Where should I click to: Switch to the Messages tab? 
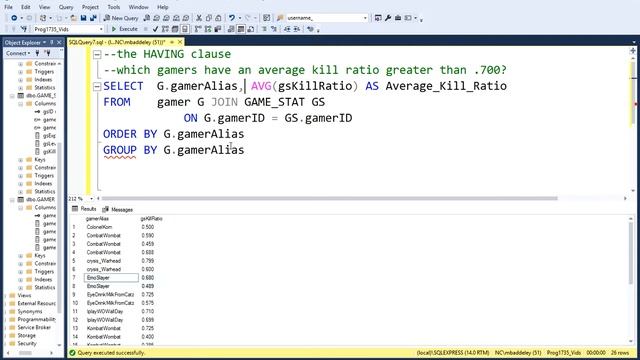pos(118,209)
